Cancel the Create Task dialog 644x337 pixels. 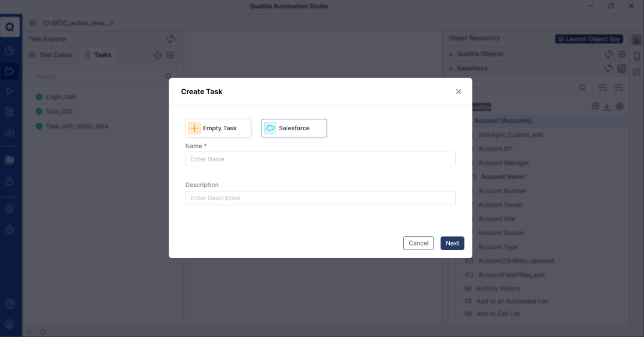pos(419,243)
